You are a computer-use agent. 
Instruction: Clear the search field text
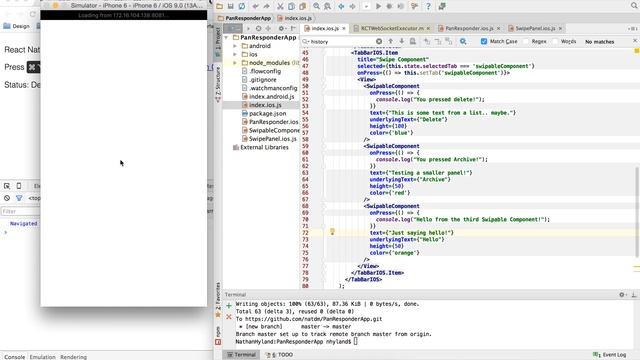click(x=379, y=42)
